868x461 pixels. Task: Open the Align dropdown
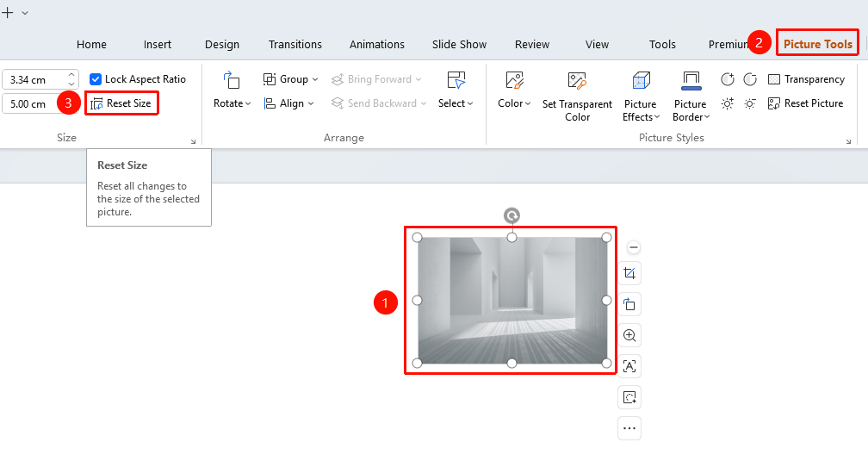[x=289, y=103]
